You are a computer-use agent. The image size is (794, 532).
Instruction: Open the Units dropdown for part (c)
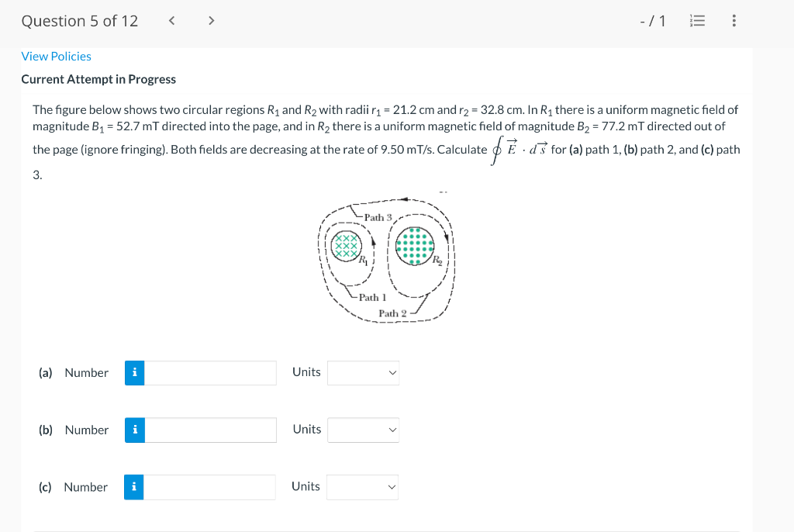(x=363, y=487)
